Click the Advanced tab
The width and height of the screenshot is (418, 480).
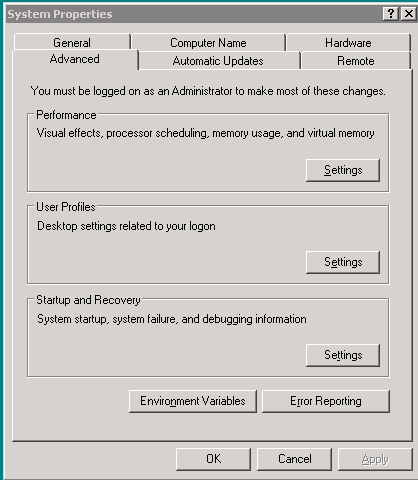click(75, 59)
